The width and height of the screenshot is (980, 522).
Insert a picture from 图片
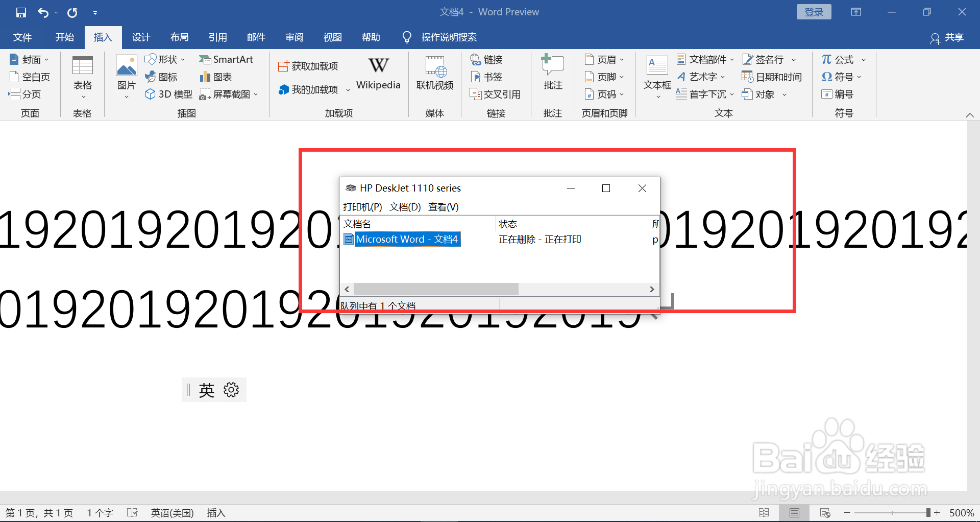click(x=126, y=76)
